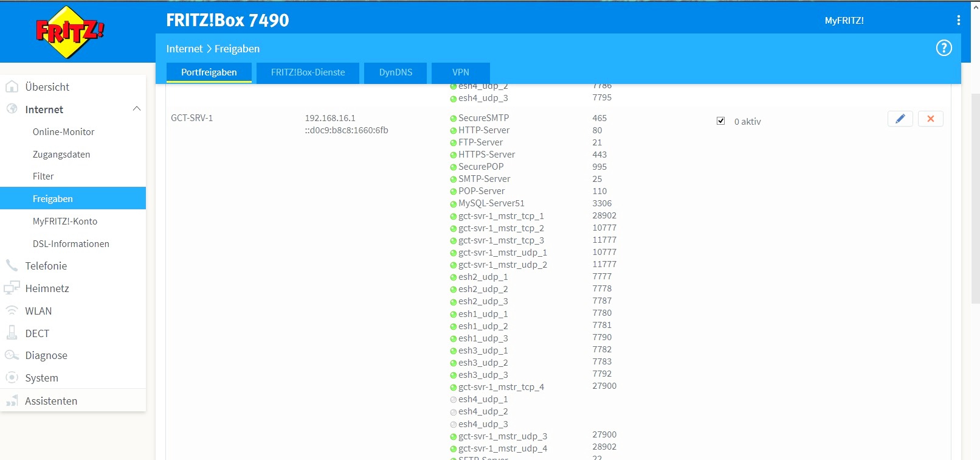Open the three-dot options menu
The image size is (980, 460).
959,20
